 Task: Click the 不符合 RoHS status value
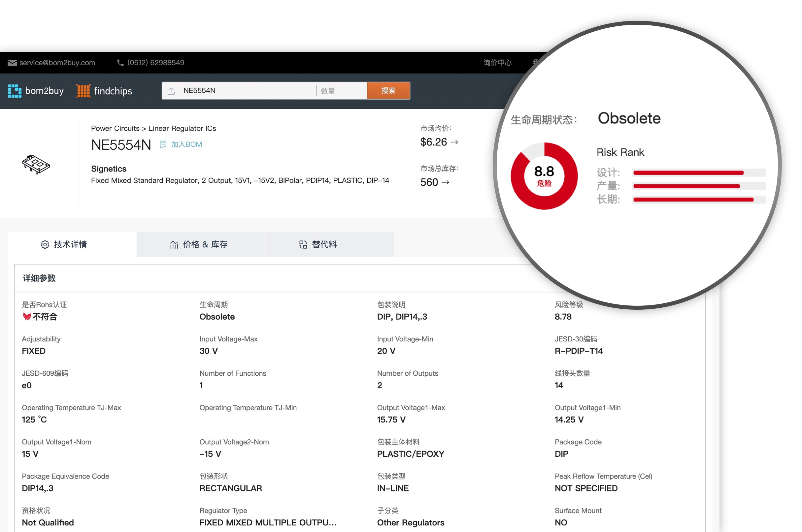pyautogui.click(x=45, y=317)
